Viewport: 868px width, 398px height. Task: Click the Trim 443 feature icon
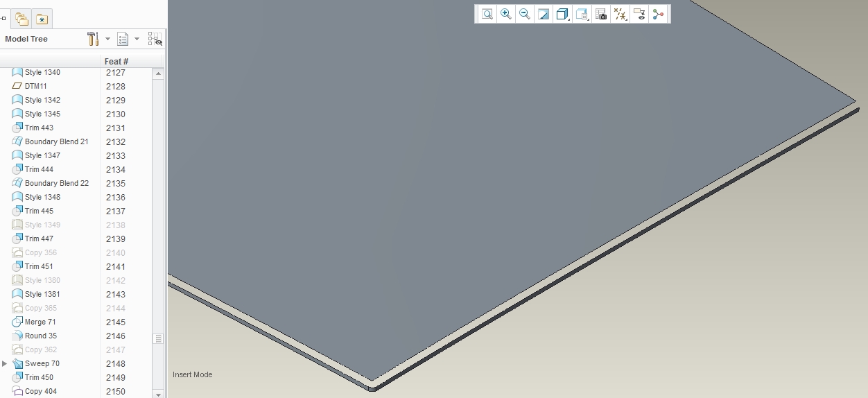pyautogui.click(x=17, y=128)
